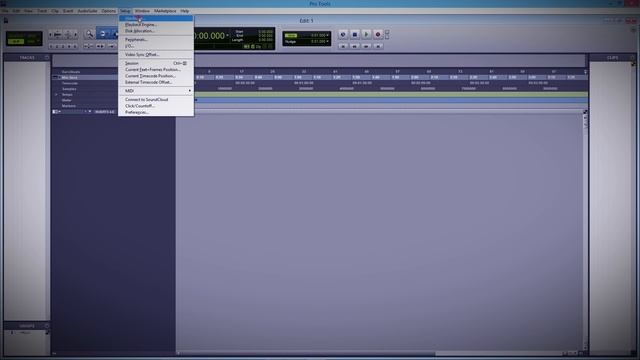Open main counter format dropdown

click(228, 36)
